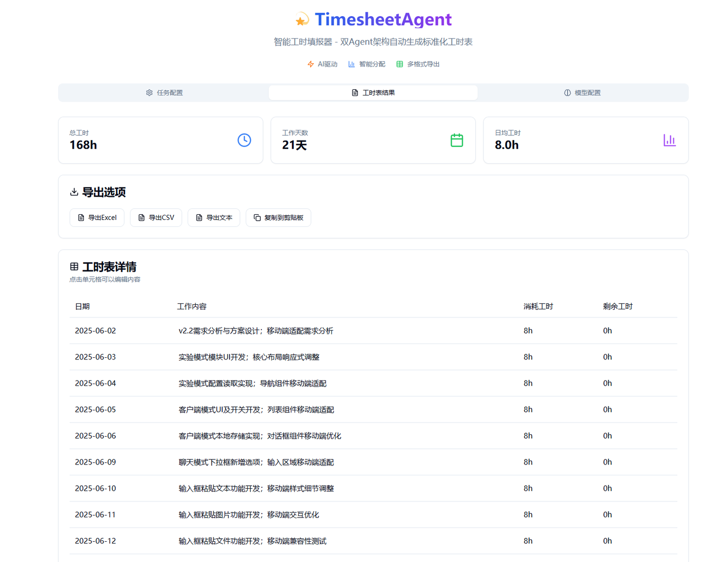Click the document icon on the 工时表结果 tab
Image resolution: width=728 pixels, height=562 pixels.
354,92
